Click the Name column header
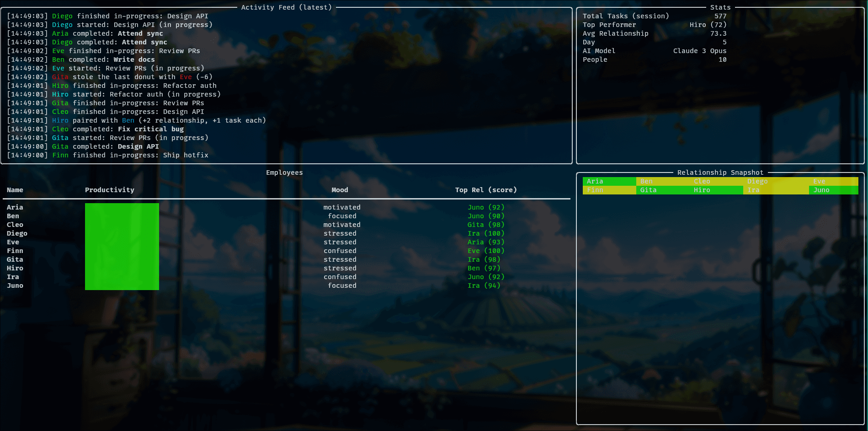Viewport: 868px width, 431px height. tap(15, 190)
